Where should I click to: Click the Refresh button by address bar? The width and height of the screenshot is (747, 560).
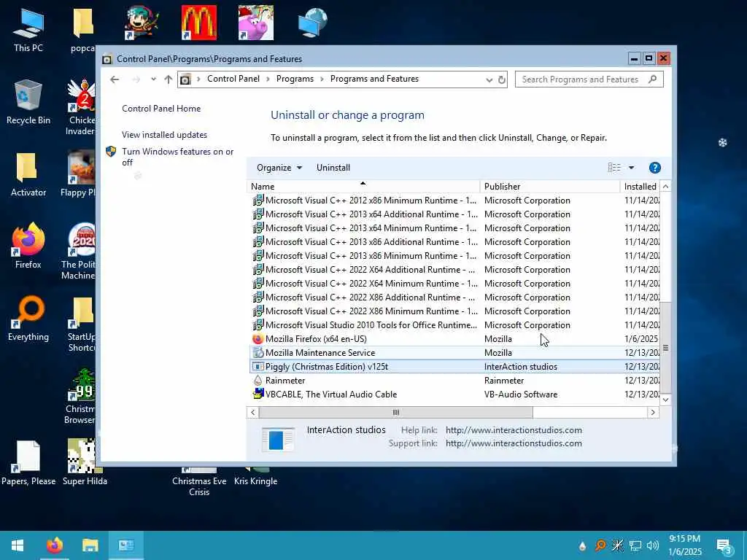502,79
